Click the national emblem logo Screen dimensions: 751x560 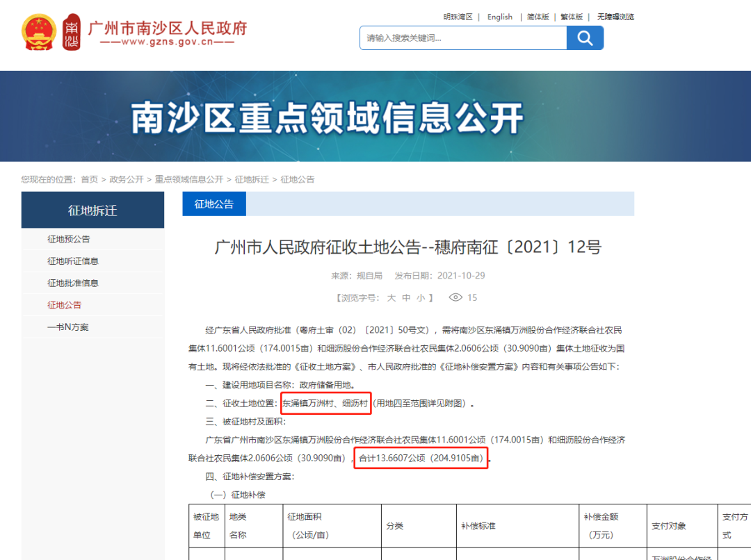click(x=39, y=32)
